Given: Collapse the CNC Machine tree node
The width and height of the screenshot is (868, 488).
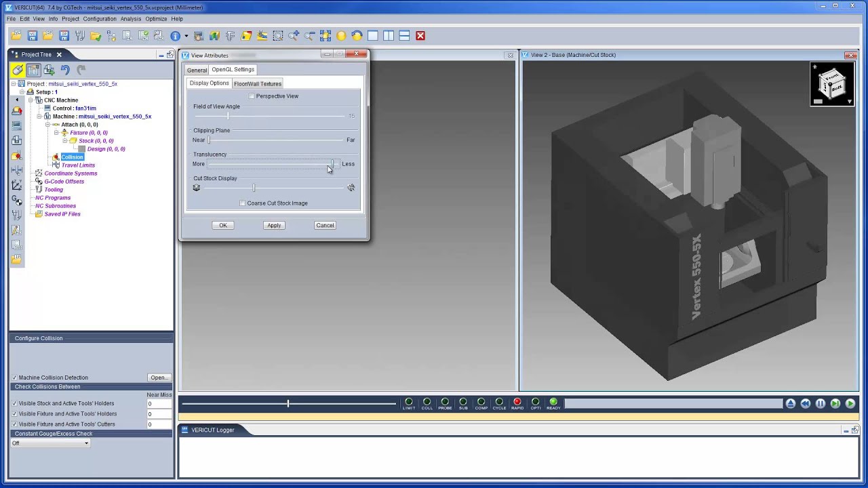Looking at the screenshot, I should click(31, 100).
